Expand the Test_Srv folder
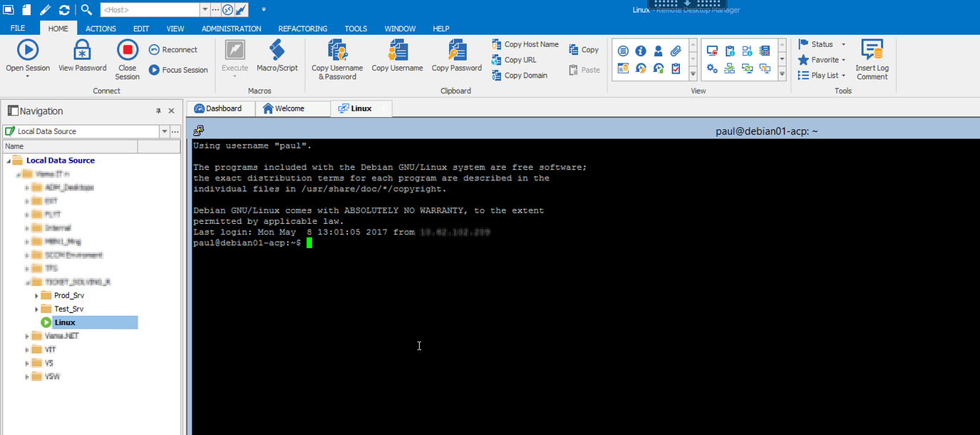This screenshot has height=435, width=980. click(36, 309)
